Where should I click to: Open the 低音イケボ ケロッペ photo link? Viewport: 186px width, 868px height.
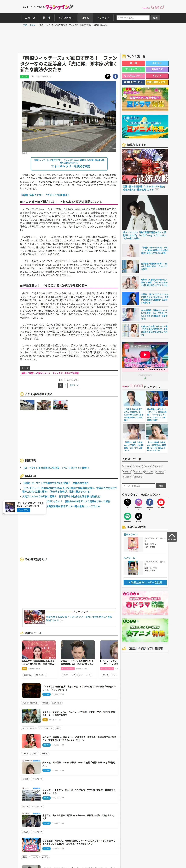45,195
